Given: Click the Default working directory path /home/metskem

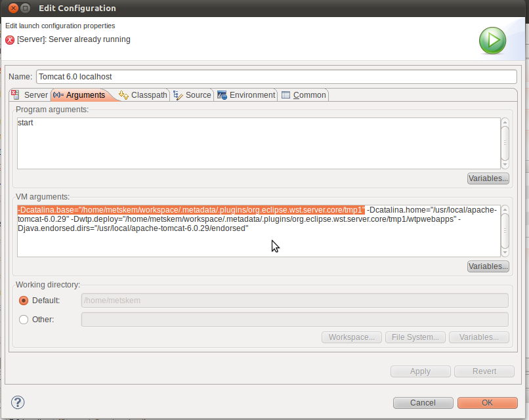Looking at the screenshot, I should point(295,301).
